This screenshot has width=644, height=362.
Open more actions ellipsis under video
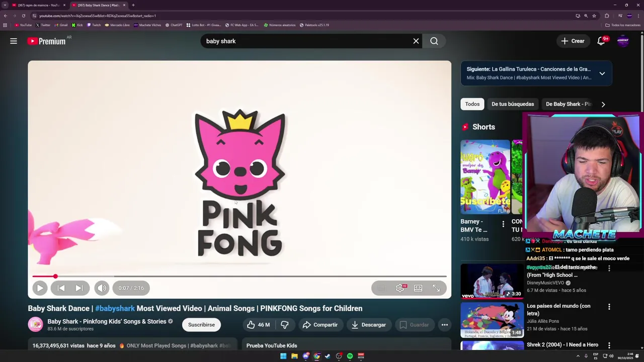445,325
